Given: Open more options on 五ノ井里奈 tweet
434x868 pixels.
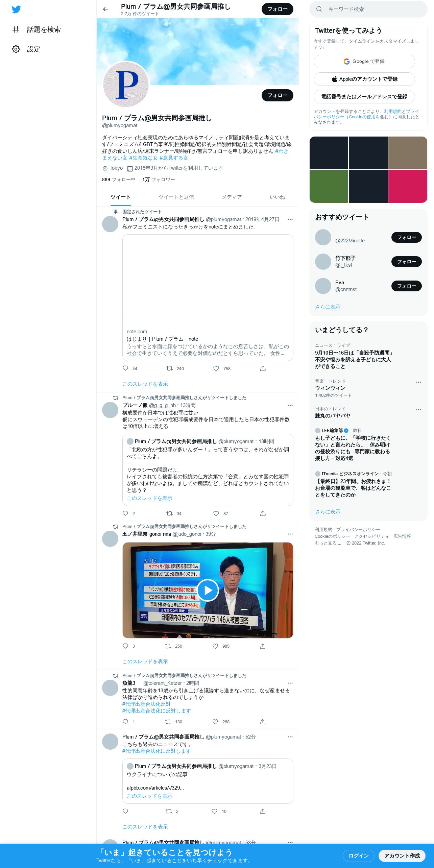Looking at the screenshot, I should [290, 534].
